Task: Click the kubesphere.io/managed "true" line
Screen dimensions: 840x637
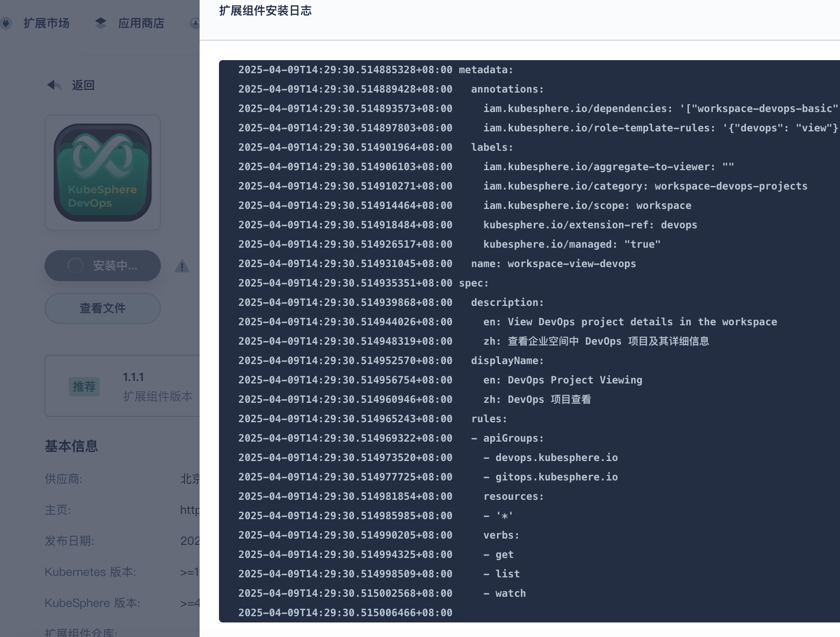Action: [450, 244]
